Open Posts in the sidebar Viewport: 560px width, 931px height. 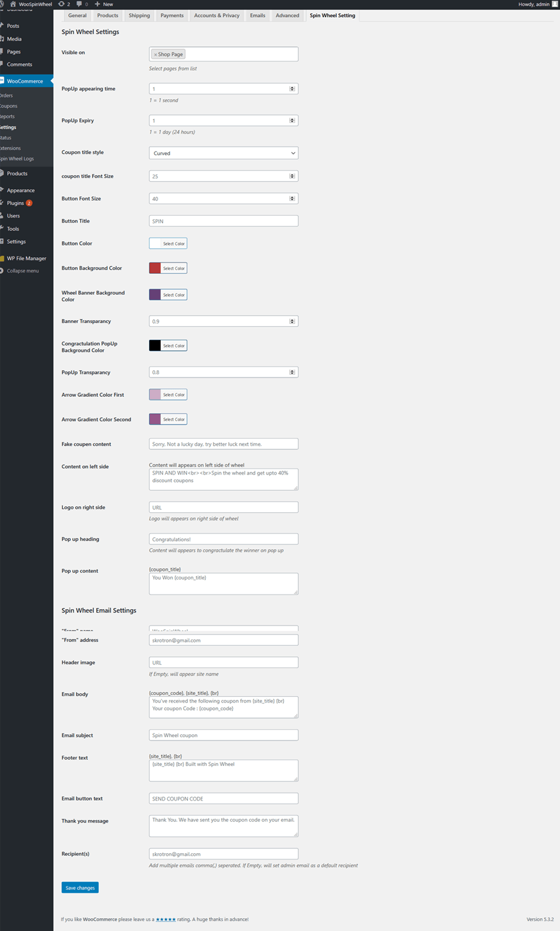pyautogui.click(x=13, y=26)
